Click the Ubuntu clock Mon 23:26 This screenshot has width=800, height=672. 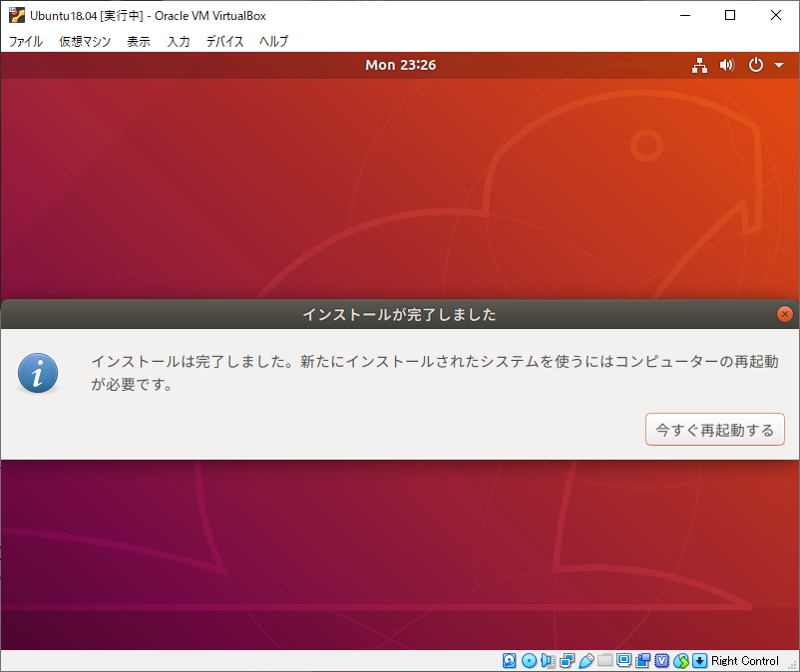point(401,65)
